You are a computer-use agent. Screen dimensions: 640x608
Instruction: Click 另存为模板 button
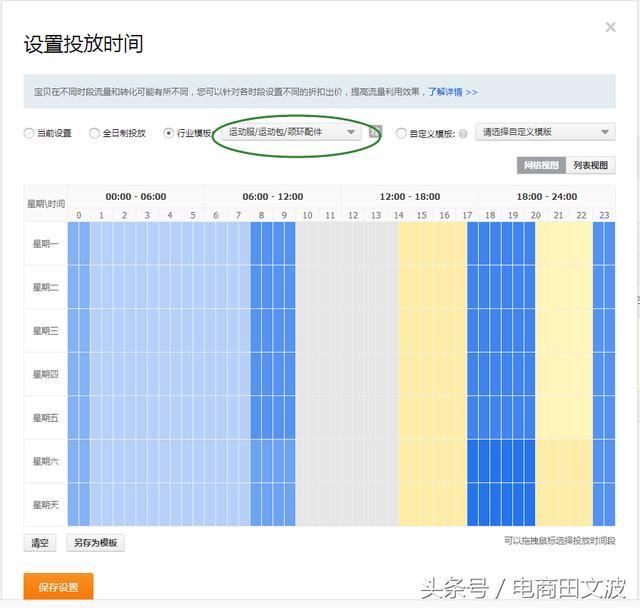click(x=96, y=543)
